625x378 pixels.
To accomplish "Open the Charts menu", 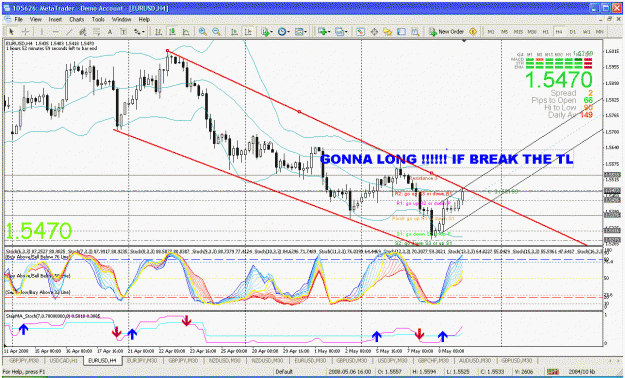I will tap(77, 19).
